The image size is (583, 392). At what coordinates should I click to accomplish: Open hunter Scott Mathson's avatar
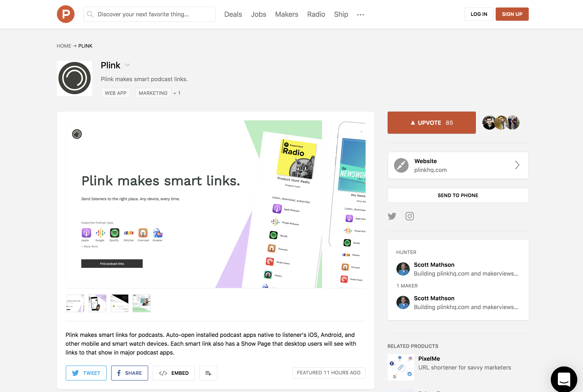pyautogui.click(x=403, y=269)
